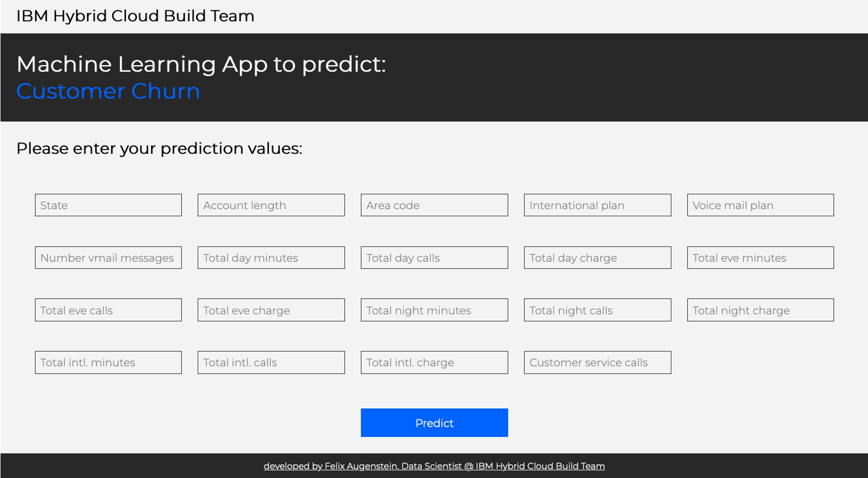
Task: Click the Total night calls field
Action: click(x=597, y=310)
